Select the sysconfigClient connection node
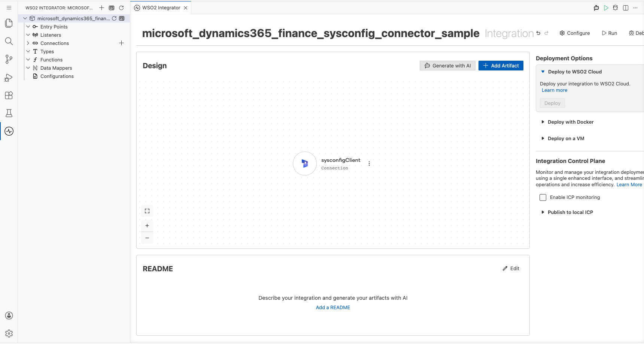Image resolution: width=644 pixels, height=344 pixels. [305, 163]
